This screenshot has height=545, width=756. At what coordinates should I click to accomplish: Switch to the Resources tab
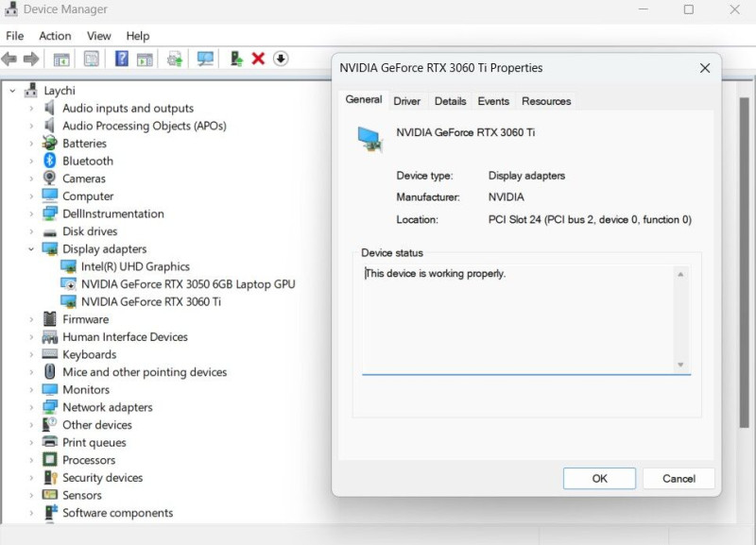coord(546,101)
